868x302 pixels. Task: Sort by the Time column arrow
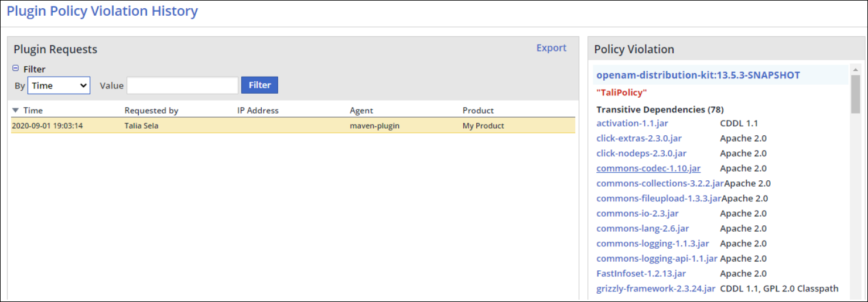click(15, 110)
